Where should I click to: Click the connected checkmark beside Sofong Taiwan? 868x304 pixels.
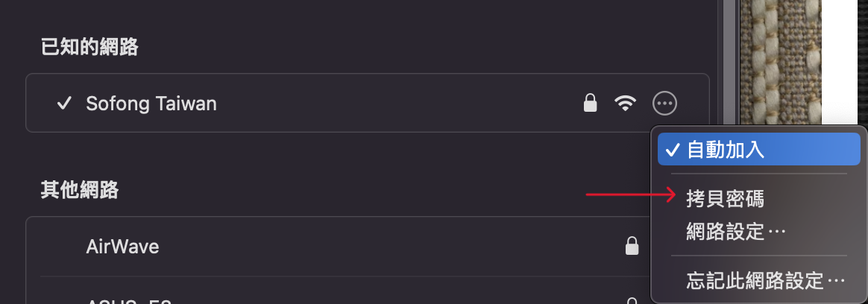click(65, 103)
